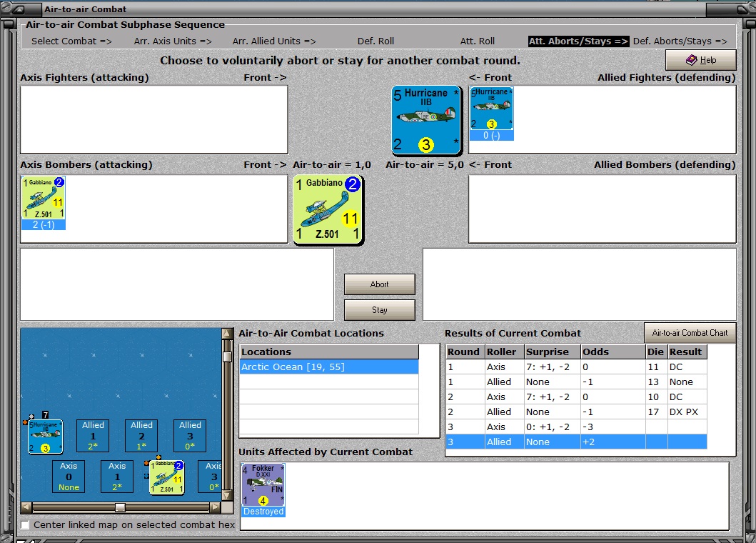Click the 'Arr. Allied Units =>' subphase step
Viewport: 756px width, 543px height.
[x=274, y=41]
